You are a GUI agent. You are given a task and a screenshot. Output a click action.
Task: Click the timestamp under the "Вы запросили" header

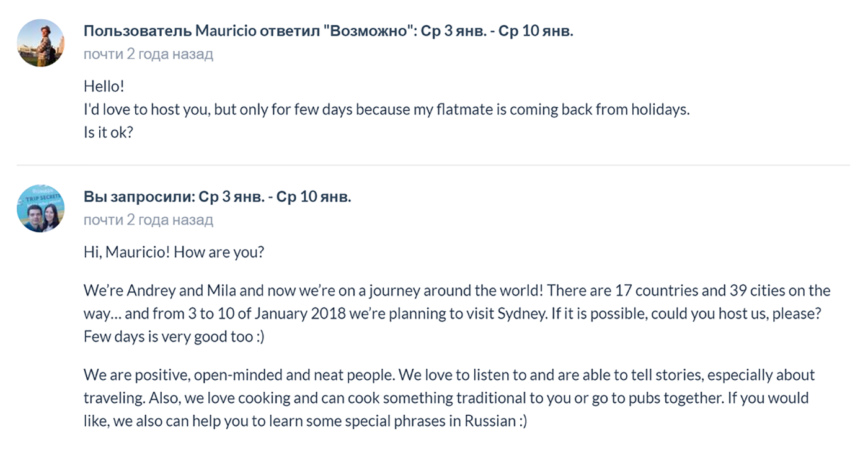148,220
